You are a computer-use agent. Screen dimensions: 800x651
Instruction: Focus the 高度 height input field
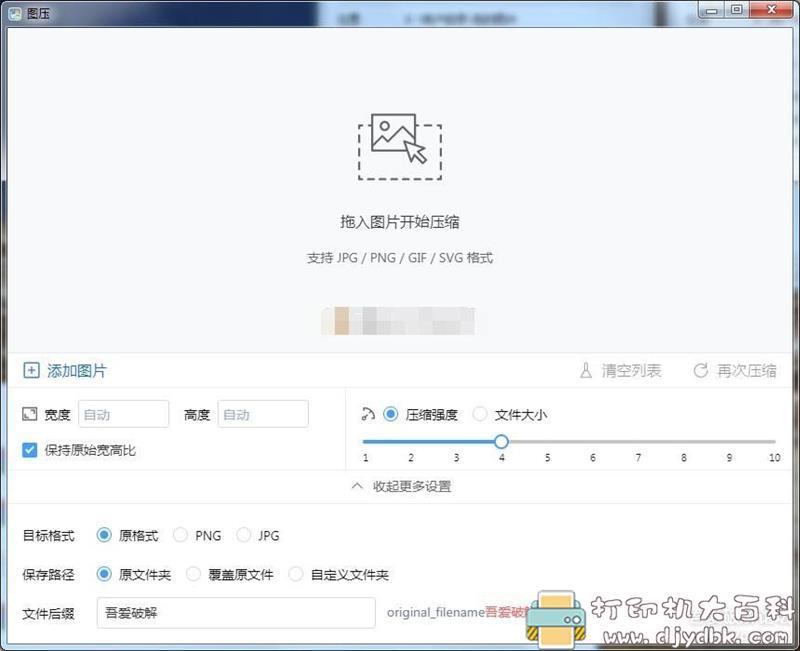[263, 414]
